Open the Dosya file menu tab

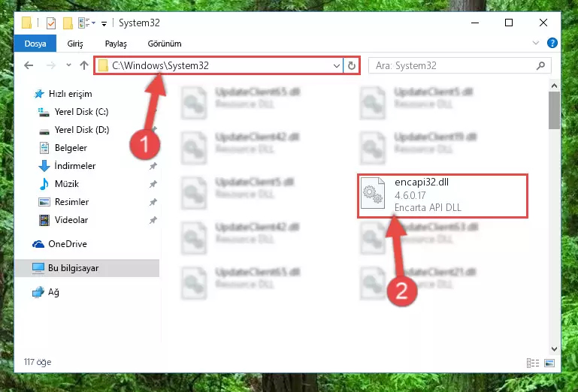click(x=35, y=44)
